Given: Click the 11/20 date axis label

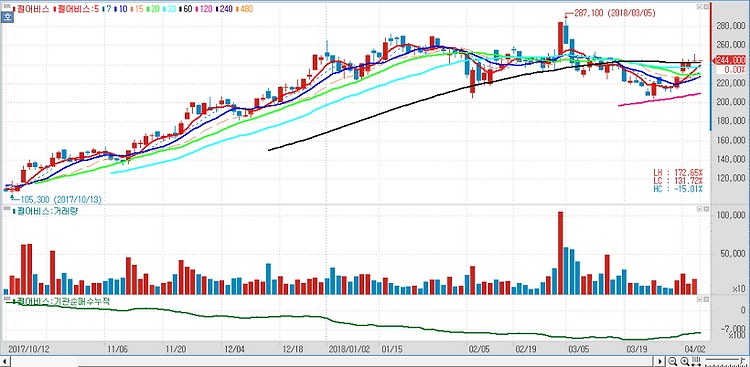Looking at the screenshot, I should [x=176, y=349].
